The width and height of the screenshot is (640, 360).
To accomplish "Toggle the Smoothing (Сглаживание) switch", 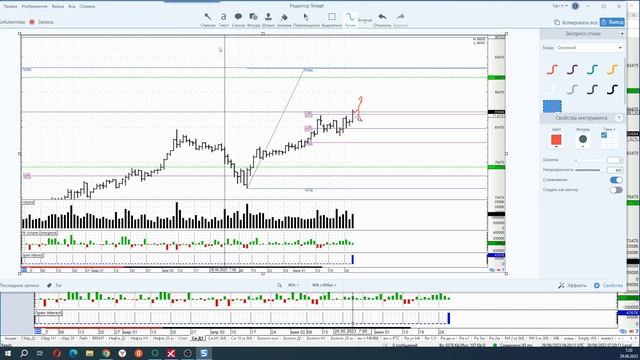I will tap(616, 180).
